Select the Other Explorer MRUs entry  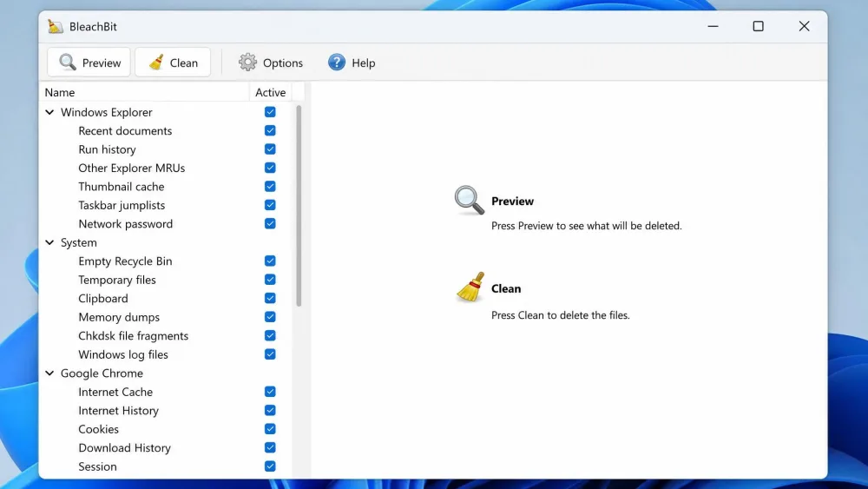pos(132,168)
